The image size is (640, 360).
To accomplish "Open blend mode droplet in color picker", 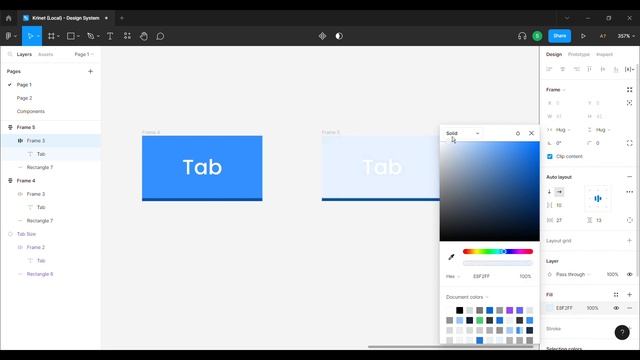I will point(518,133).
